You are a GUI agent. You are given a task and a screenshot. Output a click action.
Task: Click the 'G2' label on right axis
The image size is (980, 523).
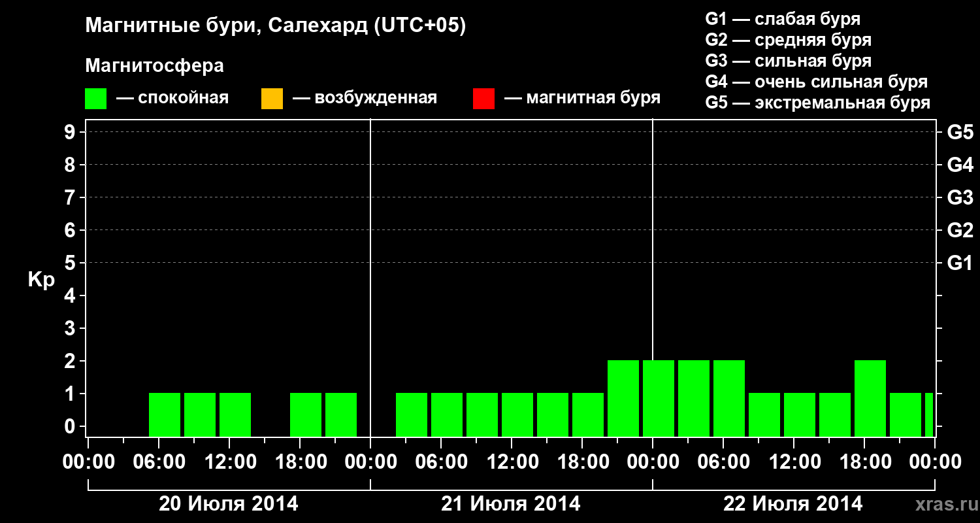point(960,230)
